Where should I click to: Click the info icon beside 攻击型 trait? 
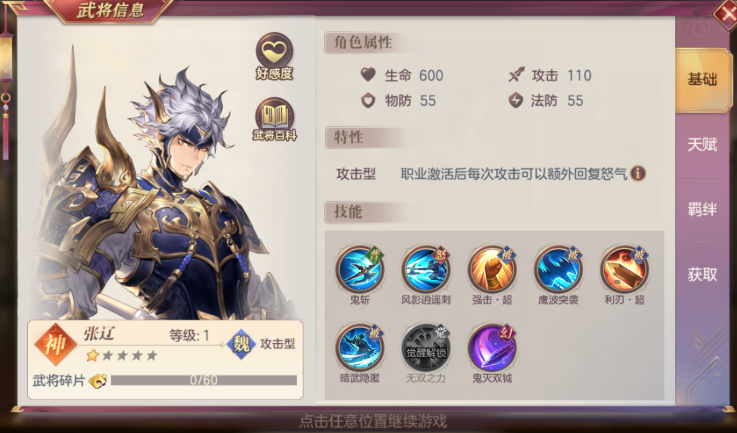[x=638, y=173]
